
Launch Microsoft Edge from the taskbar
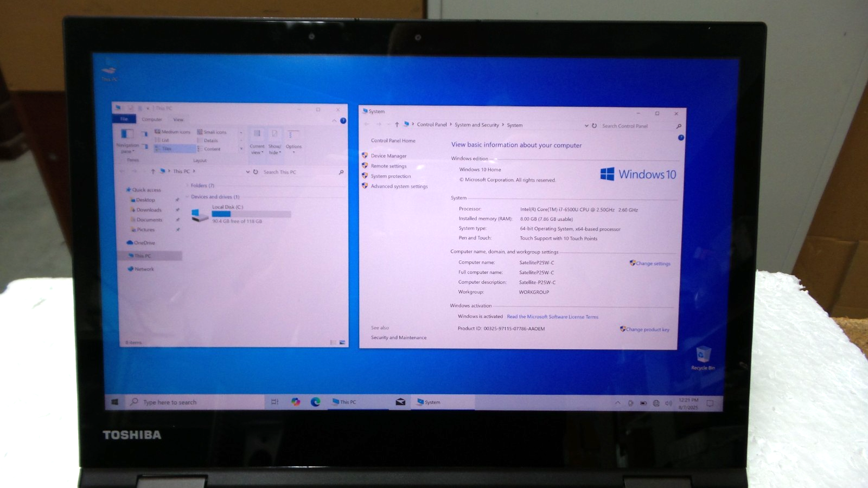pos(315,402)
